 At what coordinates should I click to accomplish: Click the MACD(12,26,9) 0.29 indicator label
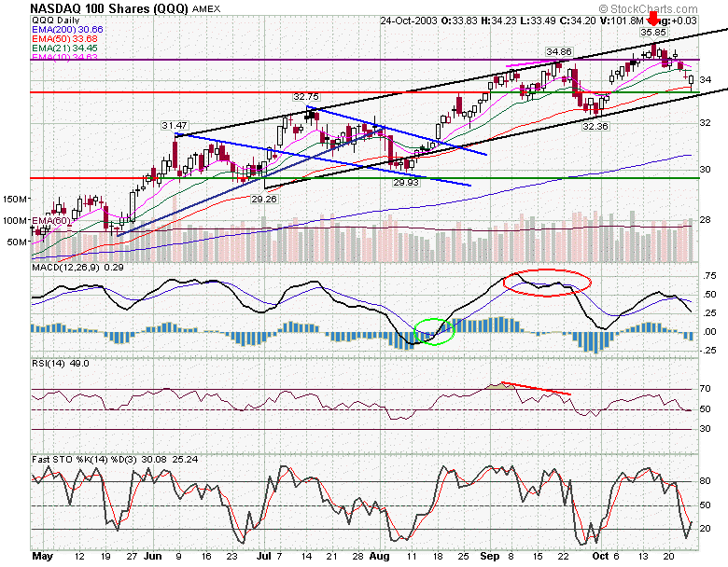pos(77,268)
